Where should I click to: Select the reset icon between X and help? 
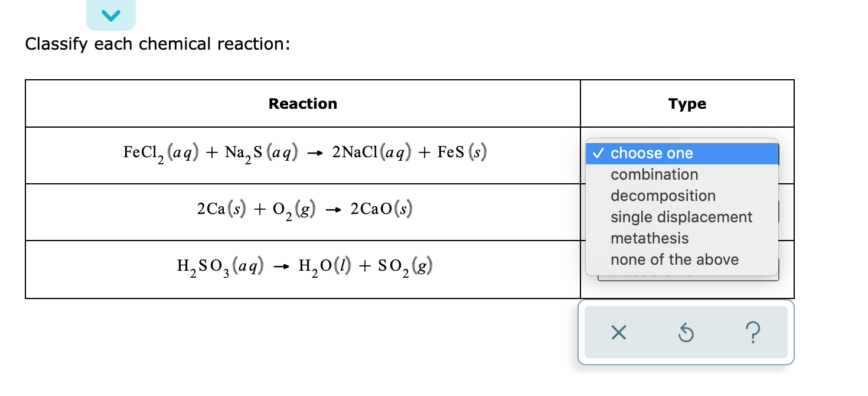tap(686, 333)
